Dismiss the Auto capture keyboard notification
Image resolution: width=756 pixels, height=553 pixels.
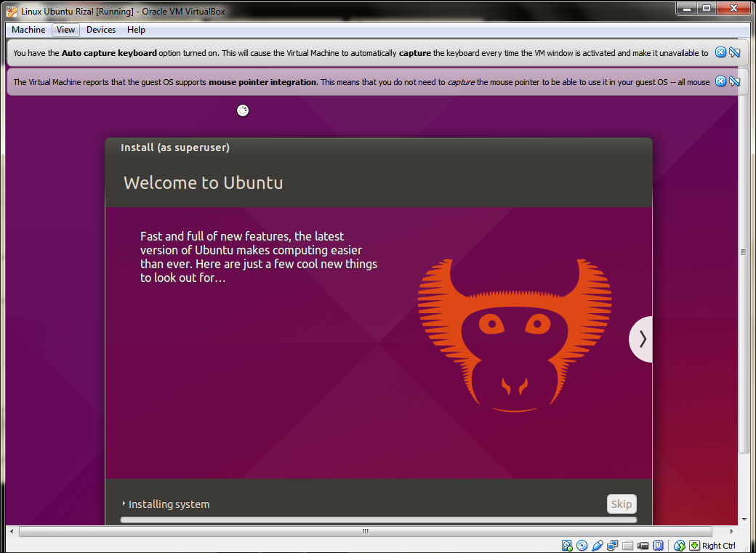(720, 52)
